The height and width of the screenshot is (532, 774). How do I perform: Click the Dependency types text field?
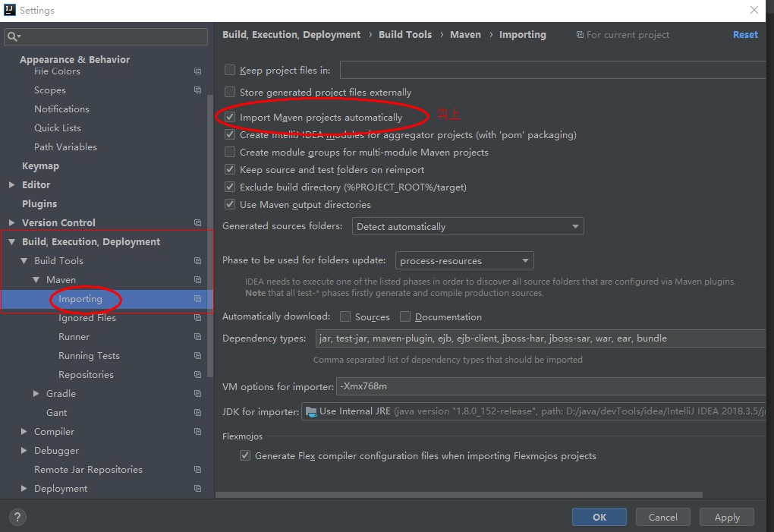click(540, 338)
